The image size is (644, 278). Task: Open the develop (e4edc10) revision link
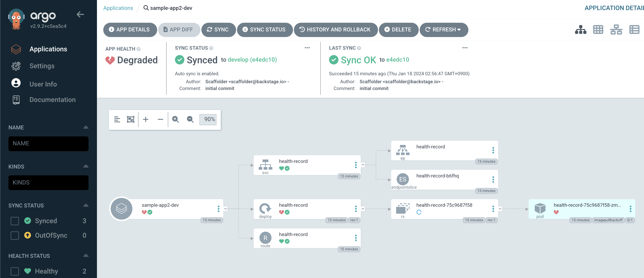252,60
